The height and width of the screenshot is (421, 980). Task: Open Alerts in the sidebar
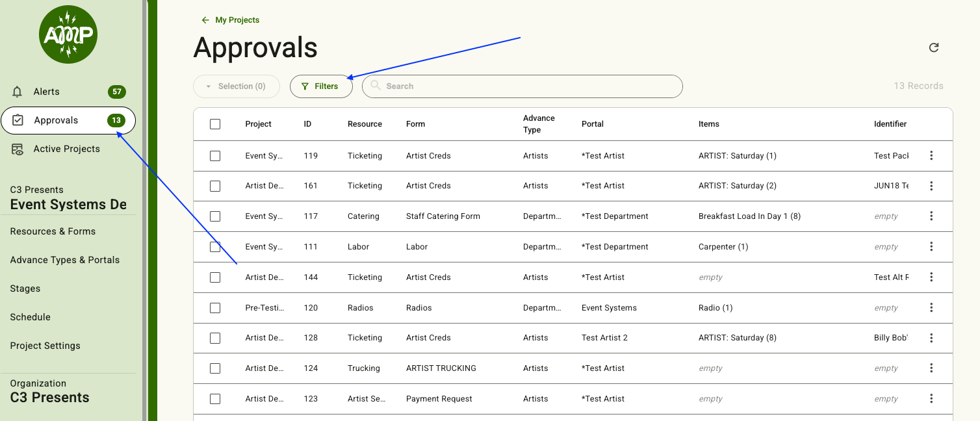point(68,92)
